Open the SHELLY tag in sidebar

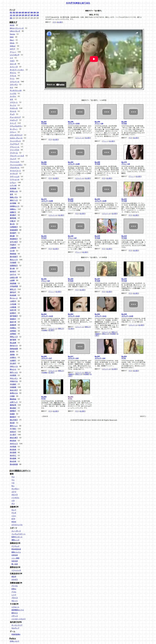(x=13, y=46)
